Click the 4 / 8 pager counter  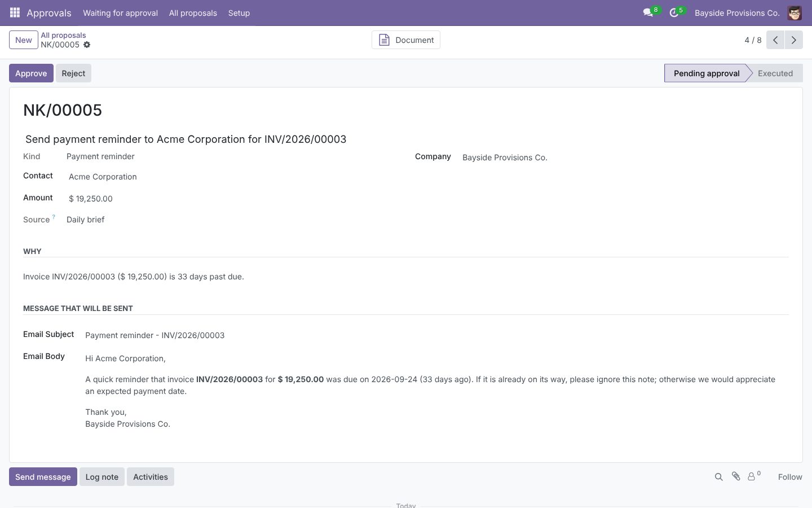[753, 40]
